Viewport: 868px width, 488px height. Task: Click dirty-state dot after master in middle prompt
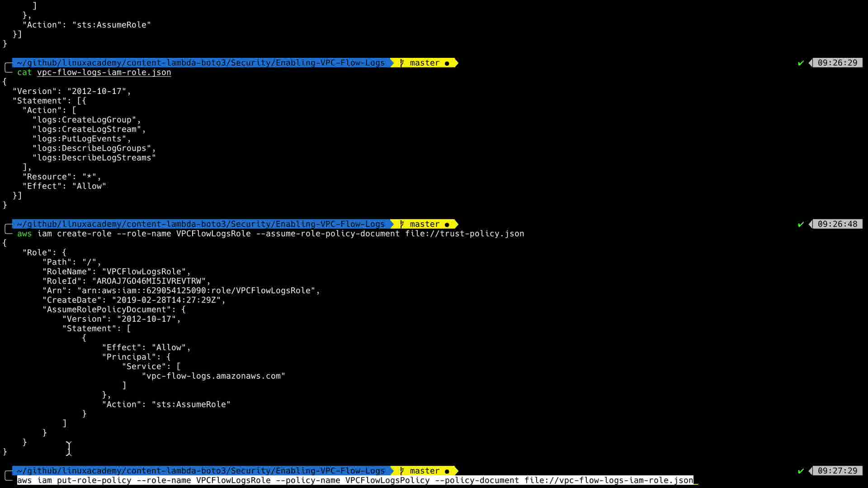coord(447,225)
